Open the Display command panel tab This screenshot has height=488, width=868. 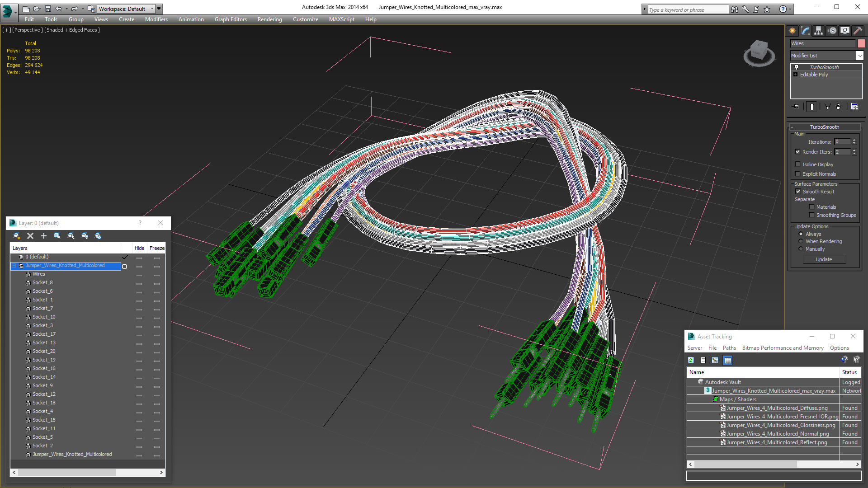[x=844, y=31]
